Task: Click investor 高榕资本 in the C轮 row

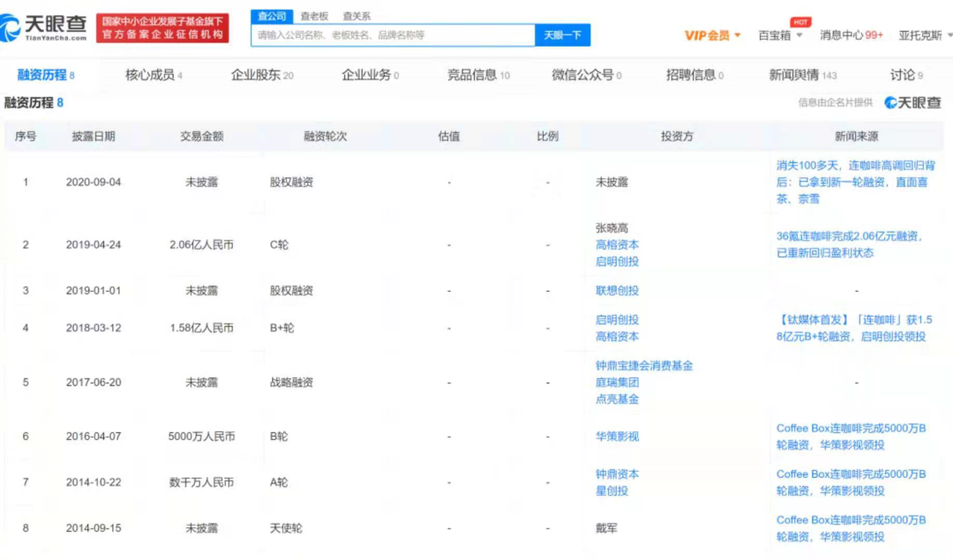Action: pyautogui.click(x=617, y=245)
